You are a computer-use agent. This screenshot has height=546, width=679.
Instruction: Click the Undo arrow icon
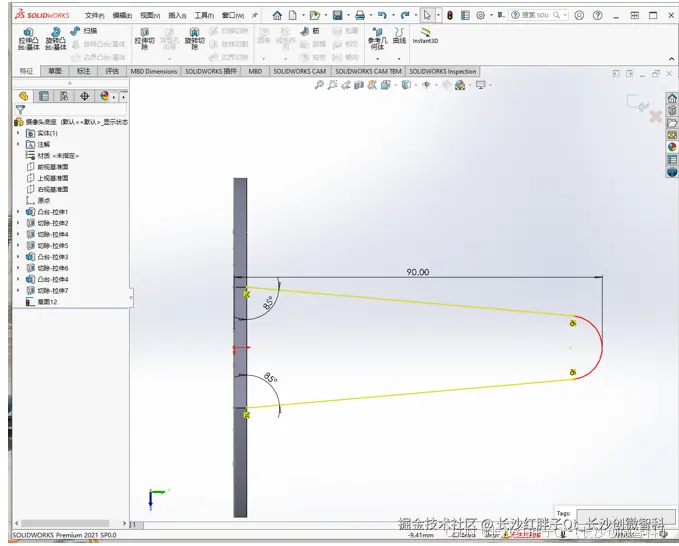382,15
